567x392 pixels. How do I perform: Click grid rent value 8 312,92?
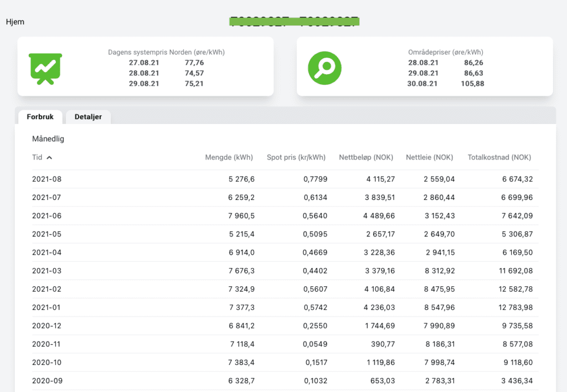pyautogui.click(x=440, y=271)
